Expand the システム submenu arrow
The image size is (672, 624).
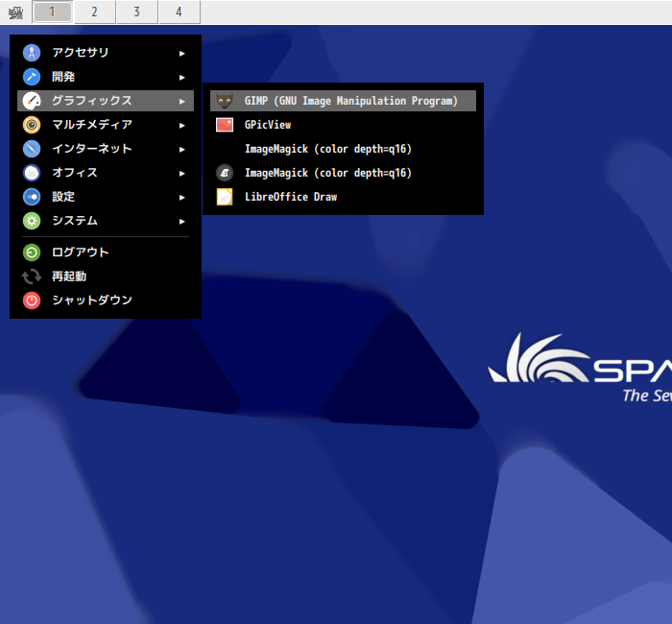[182, 222]
